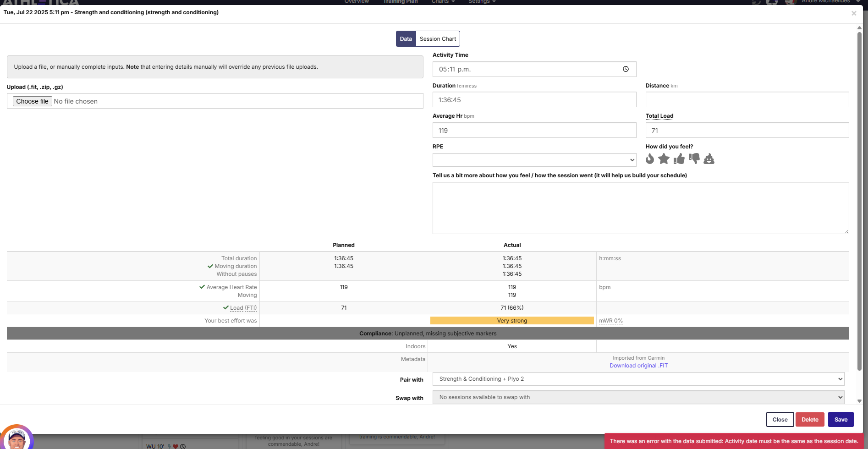Download the original .FIT file
Viewport: 868px width, 449px height.
[638, 366]
